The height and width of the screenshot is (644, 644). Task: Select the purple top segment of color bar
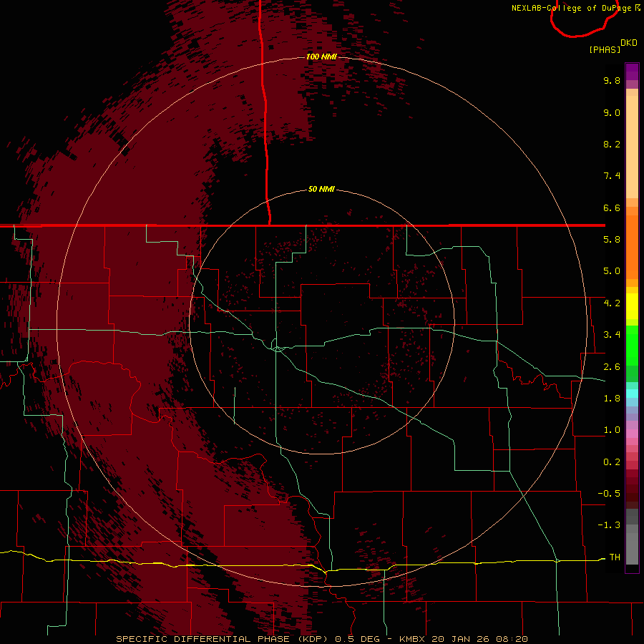(x=632, y=72)
